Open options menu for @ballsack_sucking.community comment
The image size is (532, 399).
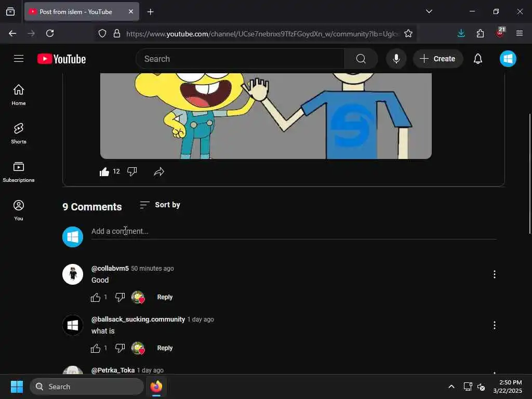click(495, 325)
